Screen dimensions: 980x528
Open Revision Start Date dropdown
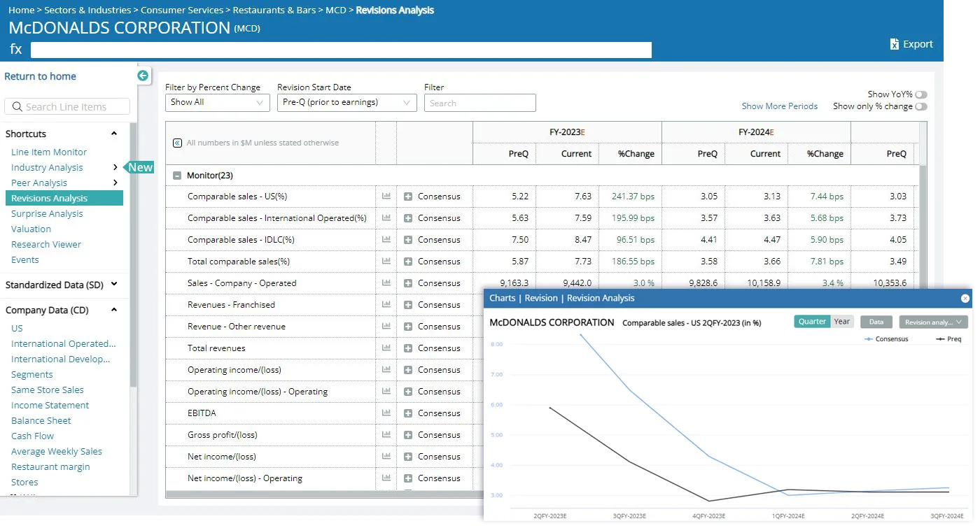click(x=347, y=102)
